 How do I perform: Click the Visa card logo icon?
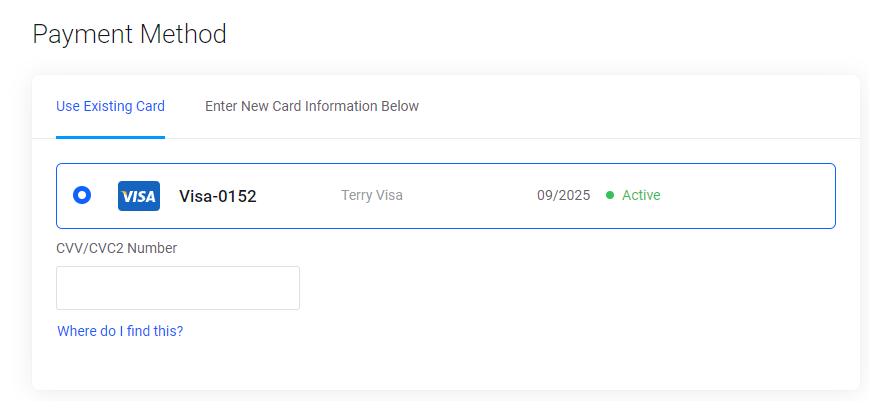tap(139, 196)
